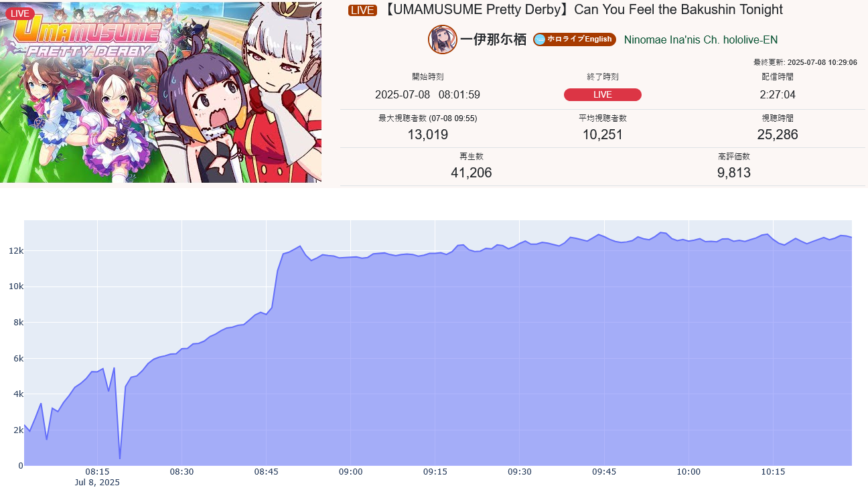This screenshot has height=496, width=868.
Task: Open the Can You Feel the Bakushin Tonight title
Action: point(583,10)
